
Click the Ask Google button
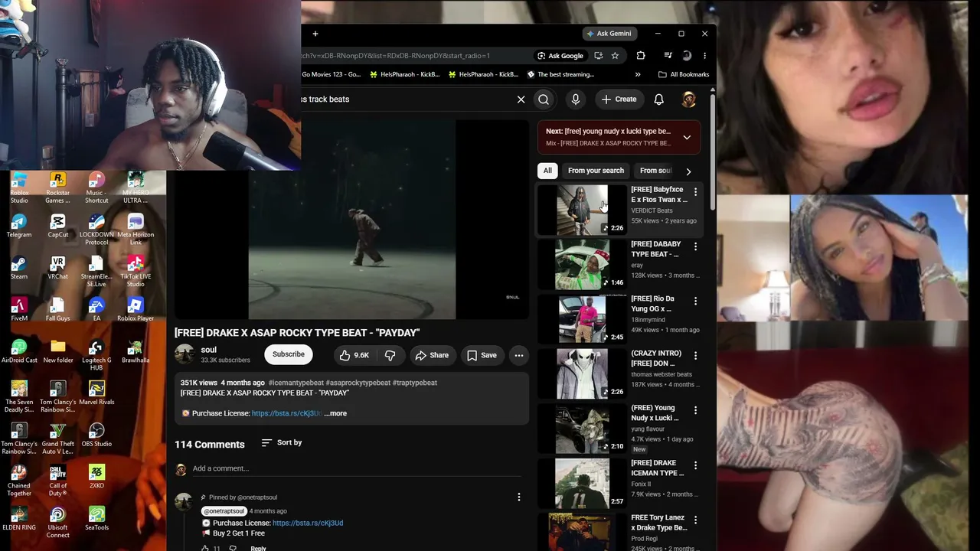click(560, 55)
